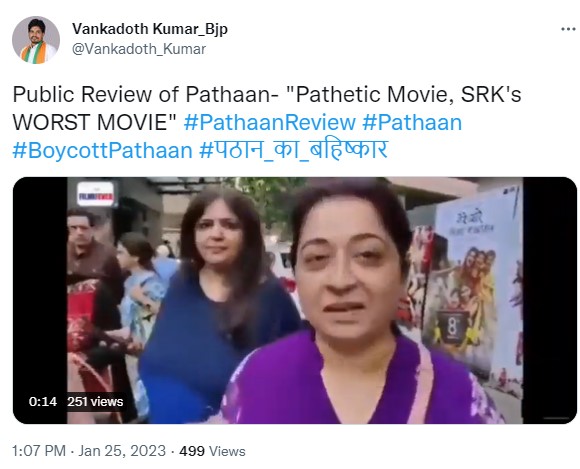Open the 1:07 PM · Jan 25, 2023 timestamp
580x469 pixels.
(x=89, y=451)
